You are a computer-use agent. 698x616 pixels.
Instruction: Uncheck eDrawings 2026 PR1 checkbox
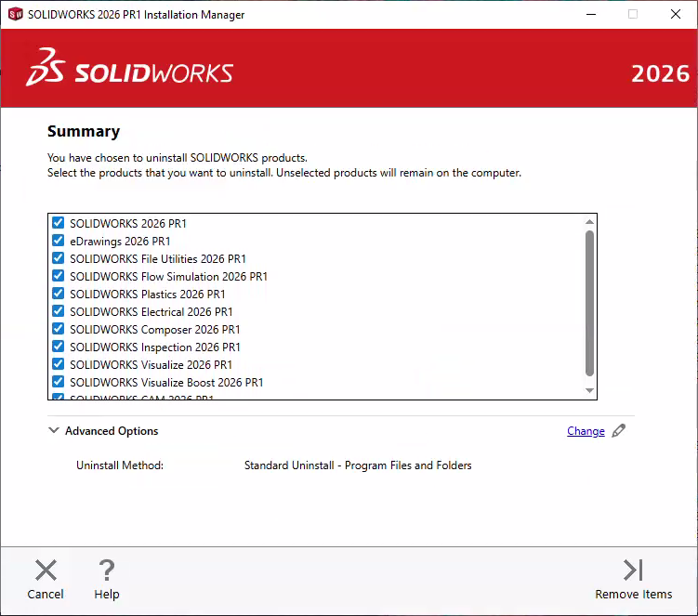tap(59, 241)
